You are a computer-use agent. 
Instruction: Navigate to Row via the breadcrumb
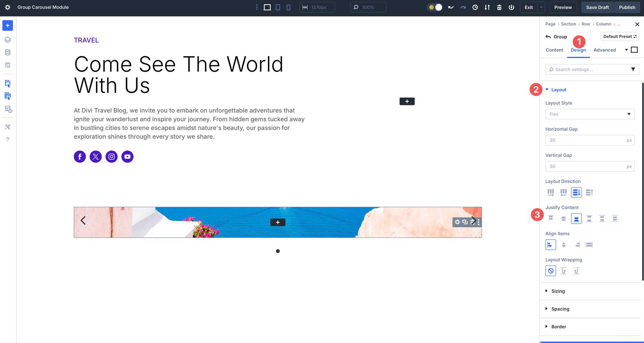[586, 24]
